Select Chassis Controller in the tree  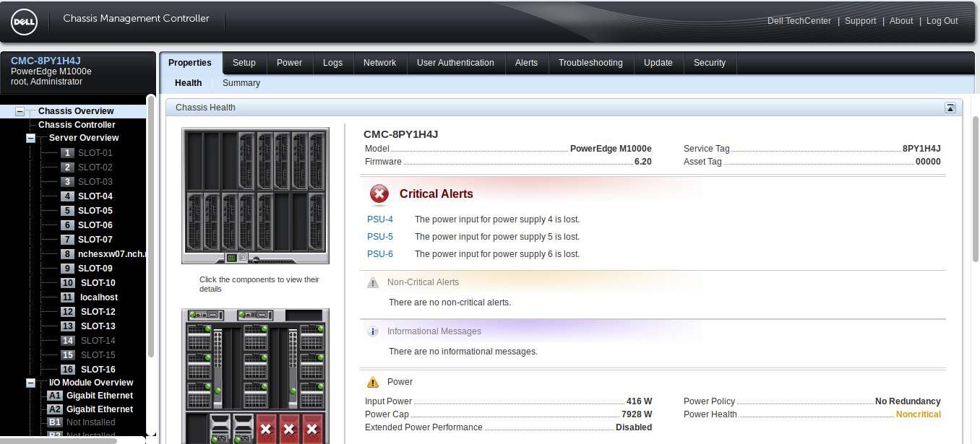(x=77, y=125)
